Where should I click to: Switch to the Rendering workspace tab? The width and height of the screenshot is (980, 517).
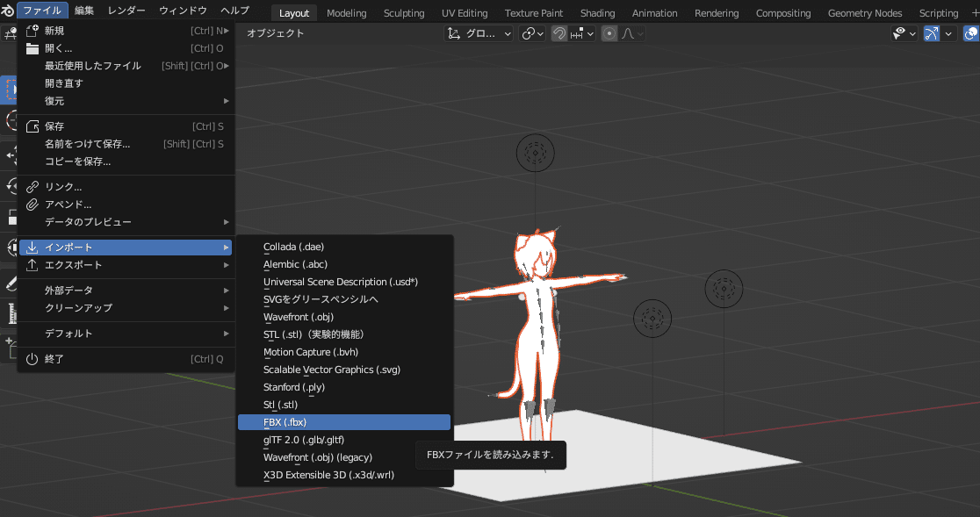point(717,13)
